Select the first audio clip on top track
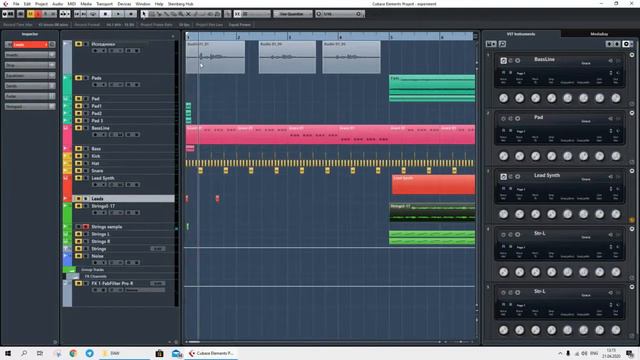The height and width of the screenshot is (360, 640). pyautogui.click(x=216, y=57)
